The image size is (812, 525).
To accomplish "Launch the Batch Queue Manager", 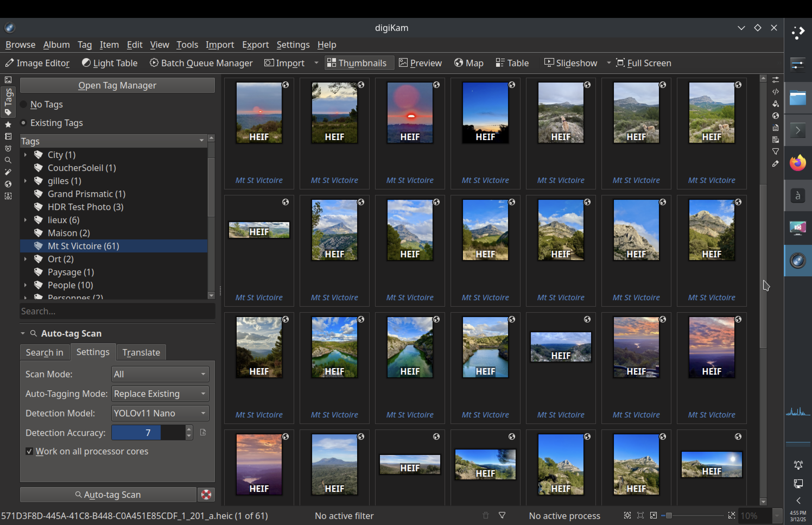I will click(201, 63).
